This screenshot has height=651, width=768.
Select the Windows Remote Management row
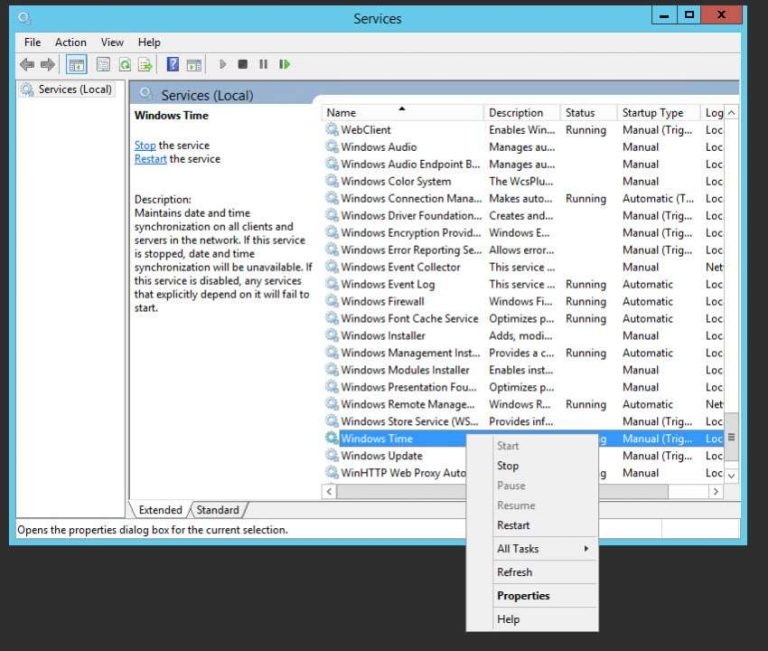(x=524, y=404)
